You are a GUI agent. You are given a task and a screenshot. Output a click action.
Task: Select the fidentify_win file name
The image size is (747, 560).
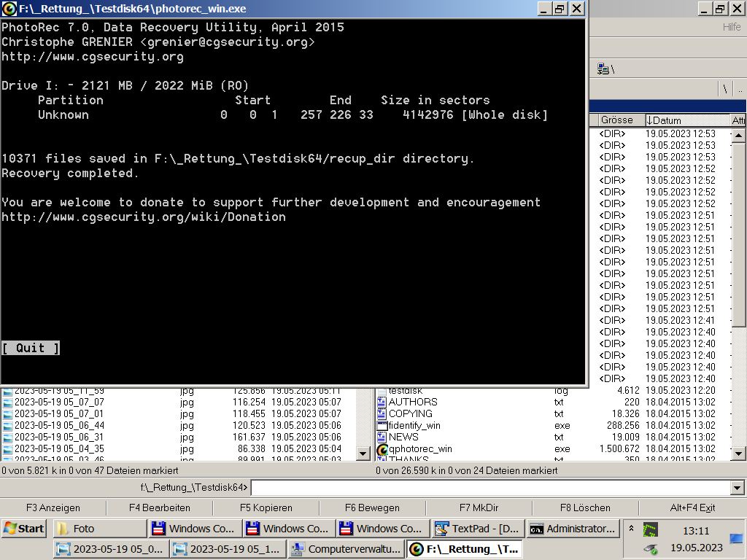[x=414, y=425]
